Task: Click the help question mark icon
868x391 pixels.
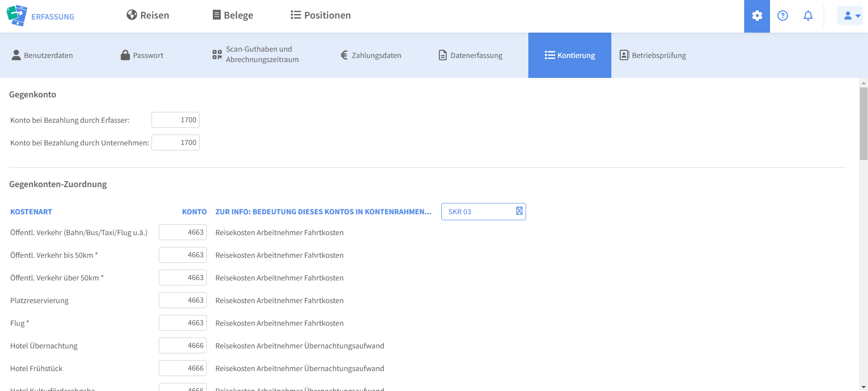Action: click(782, 16)
